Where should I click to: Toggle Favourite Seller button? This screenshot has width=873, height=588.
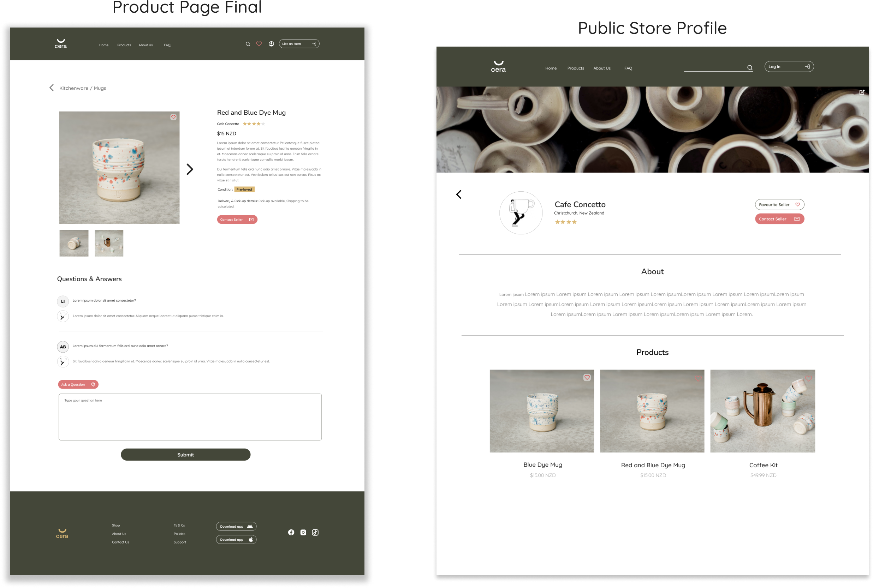[x=779, y=205]
